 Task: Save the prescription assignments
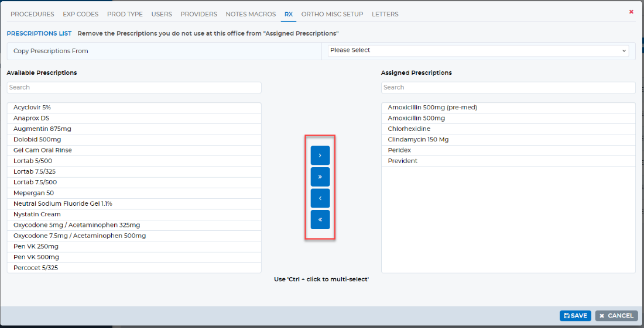point(575,316)
